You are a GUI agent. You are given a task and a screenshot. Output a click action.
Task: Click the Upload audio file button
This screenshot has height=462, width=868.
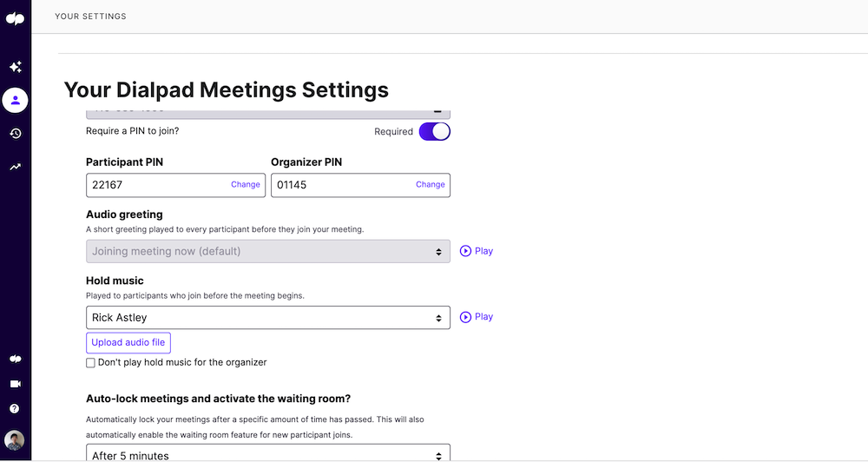(128, 343)
